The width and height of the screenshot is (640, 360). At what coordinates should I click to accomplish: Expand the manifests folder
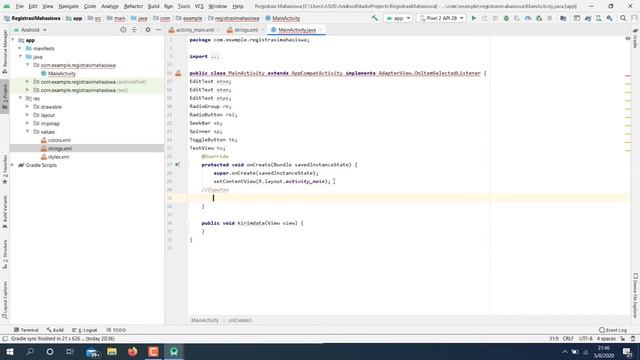[20, 48]
